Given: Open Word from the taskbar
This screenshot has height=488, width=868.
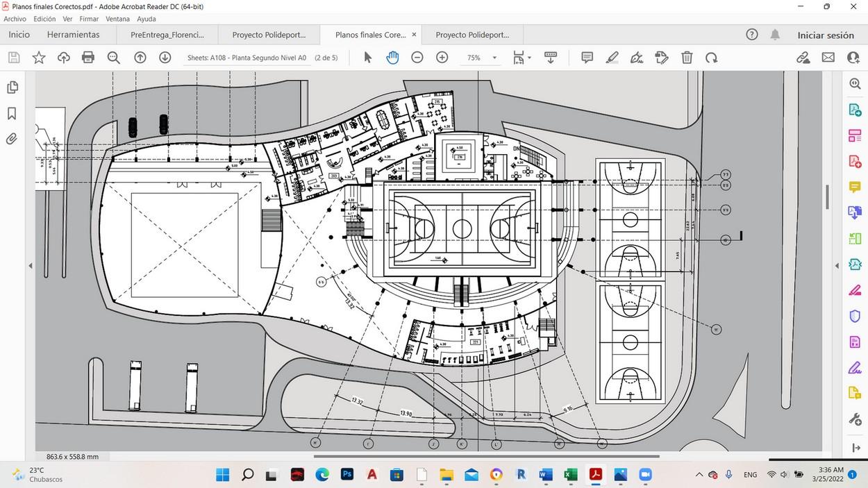Looking at the screenshot, I should [545, 475].
